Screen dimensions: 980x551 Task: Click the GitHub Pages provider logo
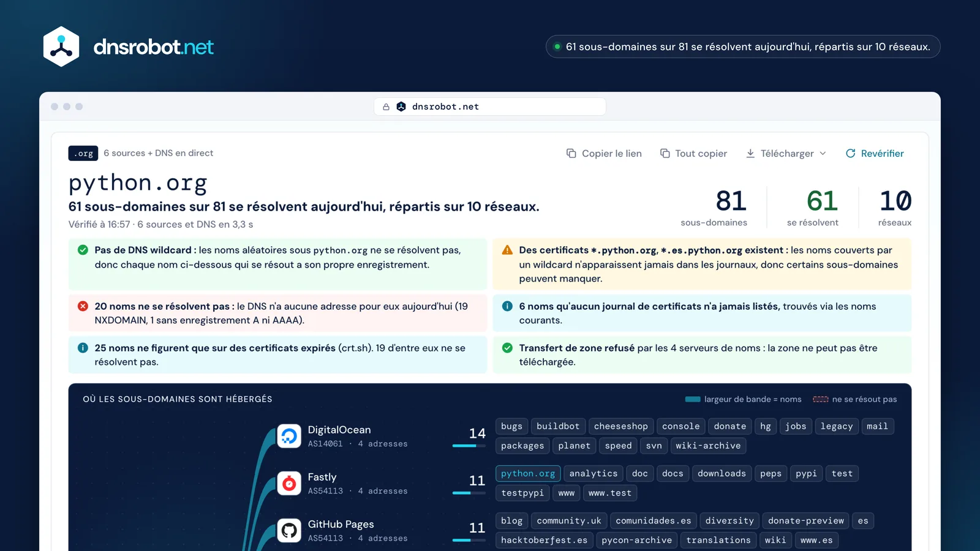tap(289, 530)
